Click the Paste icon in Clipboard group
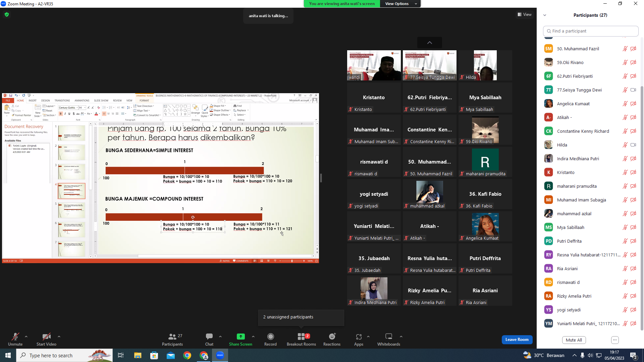This screenshot has height=362, width=644. tap(7, 108)
